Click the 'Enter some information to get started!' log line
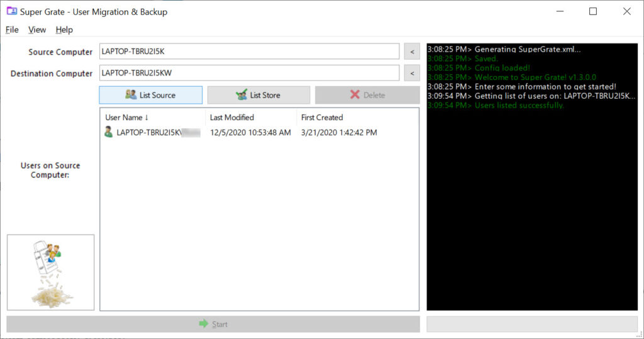 click(x=521, y=87)
